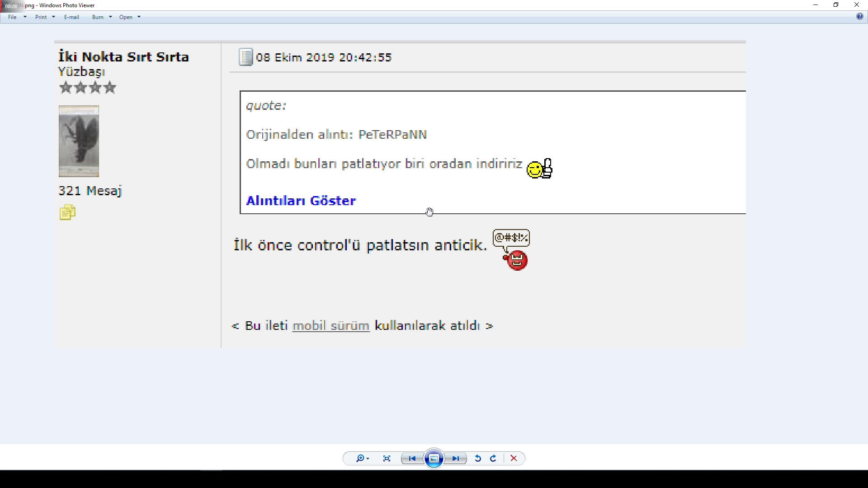Click the Alıntıları Göster link

pos(301,201)
